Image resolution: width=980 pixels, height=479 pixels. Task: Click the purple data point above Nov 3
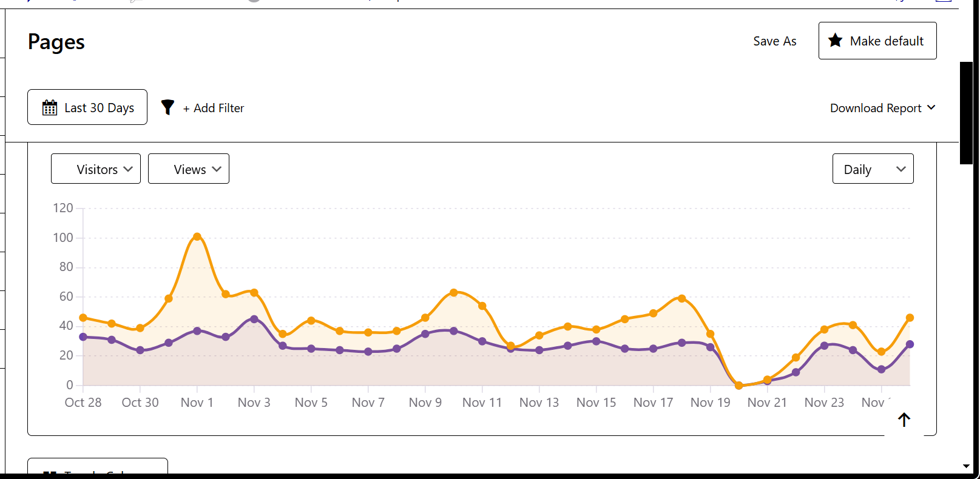(254, 318)
